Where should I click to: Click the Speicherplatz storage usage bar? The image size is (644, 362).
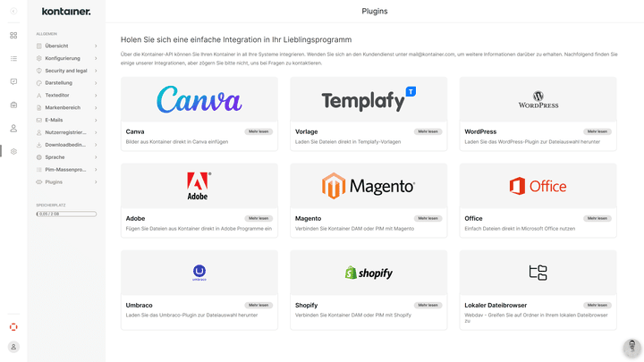(66, 214)
